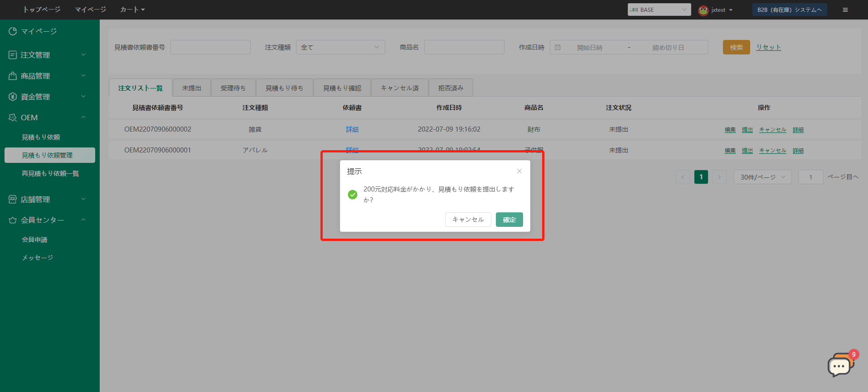
Task: Switch to the 見積もり待ち tab
Action: point(285,88)
